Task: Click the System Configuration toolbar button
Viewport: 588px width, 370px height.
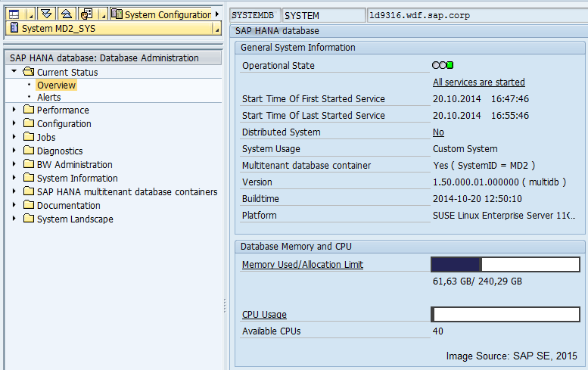Action: coord(161,14)
